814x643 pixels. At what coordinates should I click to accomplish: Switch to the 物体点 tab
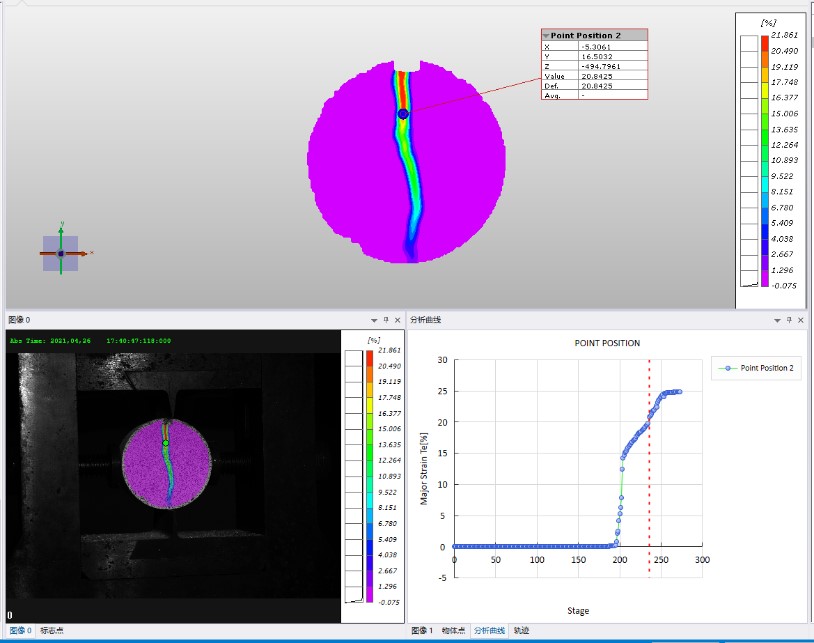tap(453, 631)
